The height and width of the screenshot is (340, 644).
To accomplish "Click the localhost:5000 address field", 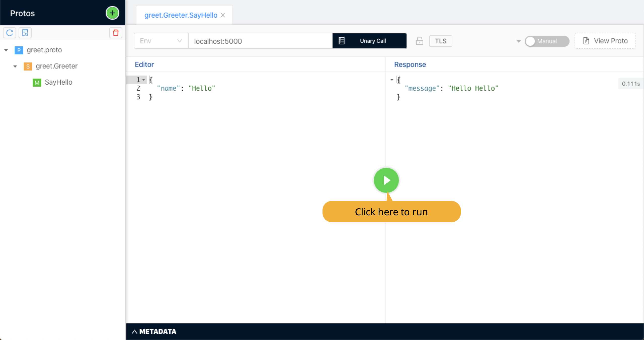I will [260, 41].
